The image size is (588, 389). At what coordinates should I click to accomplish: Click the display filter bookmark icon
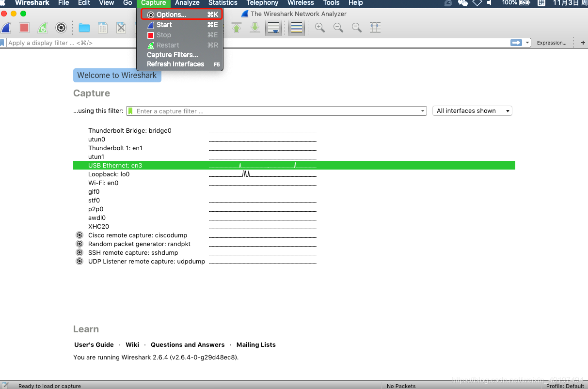pos(2,43)
